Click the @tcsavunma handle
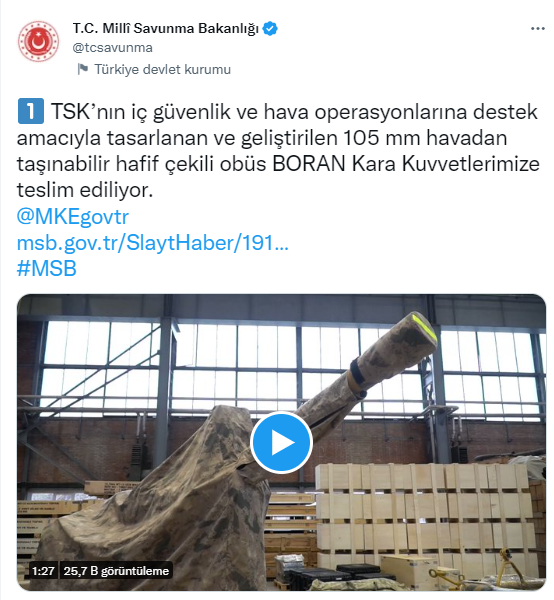The image size is (554, 600). 112,48
